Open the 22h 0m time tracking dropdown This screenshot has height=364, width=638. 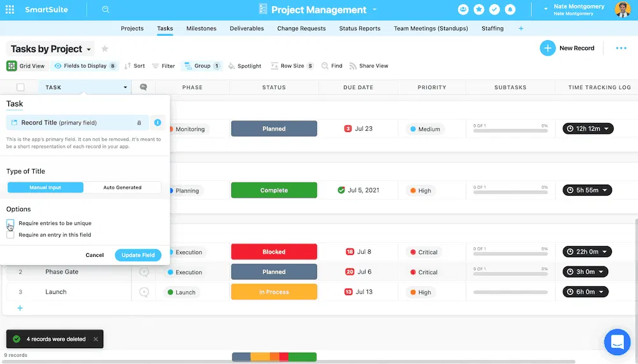[587, 252]
